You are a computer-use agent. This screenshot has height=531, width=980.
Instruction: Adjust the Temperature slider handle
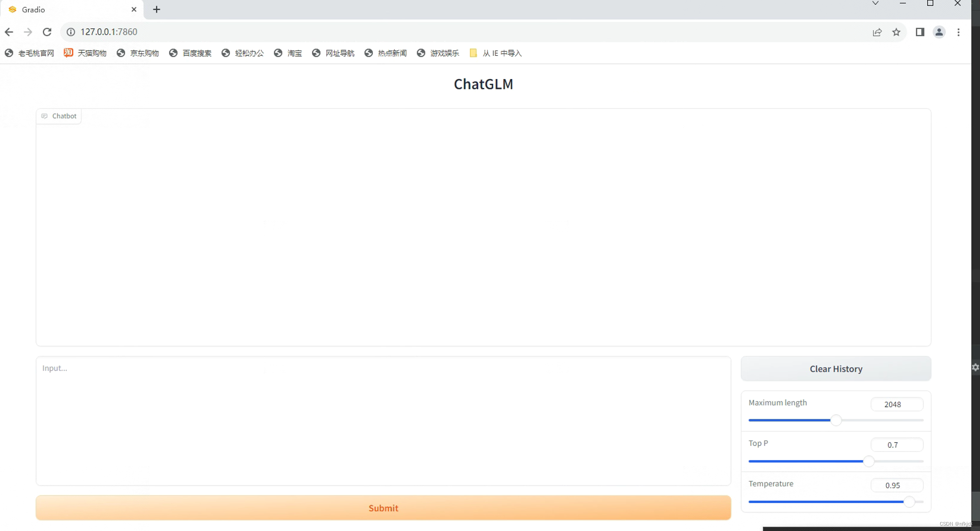pyautogui.click(x=909, y=502)
